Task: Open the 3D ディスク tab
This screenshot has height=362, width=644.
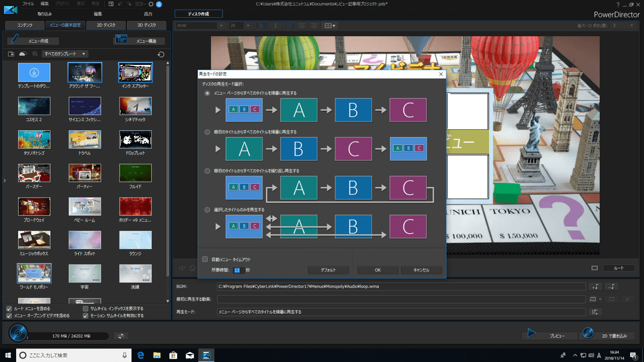Action: click(x=147, y=25)
